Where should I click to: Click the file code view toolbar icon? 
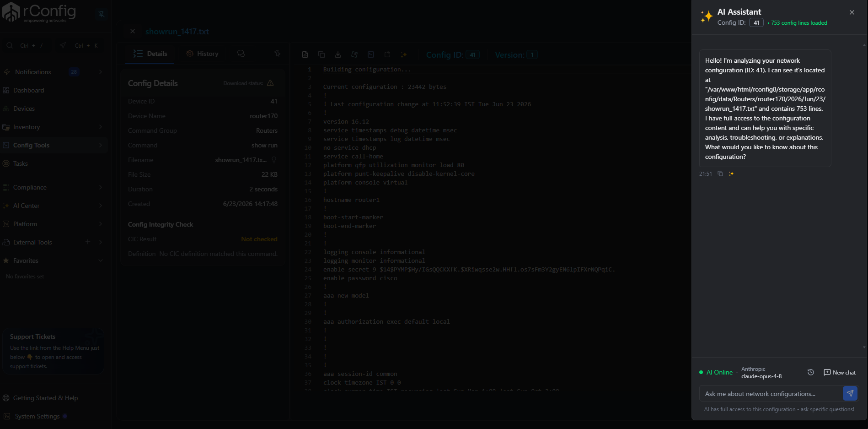tap(305, 54)
